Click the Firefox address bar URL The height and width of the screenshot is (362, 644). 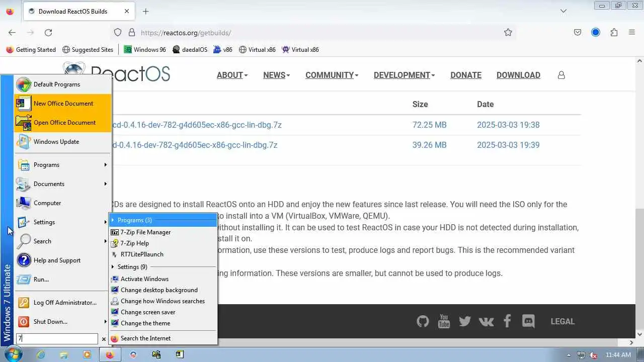point(186,33)
